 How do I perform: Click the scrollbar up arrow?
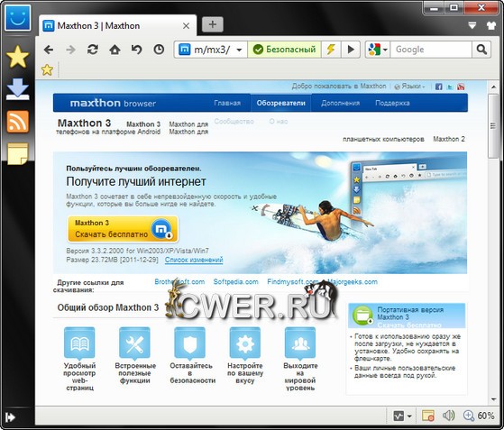click(x=493, y=87)
